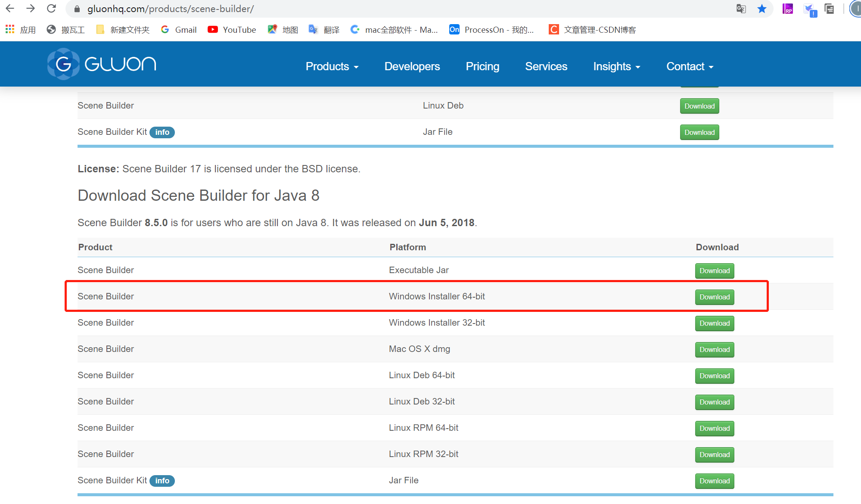The height and width of the screenshot is (504, 861).
Task: Click info badge beside bottom Scene Builder Kit
Action: pyautogui.click(x=162, y=481)
